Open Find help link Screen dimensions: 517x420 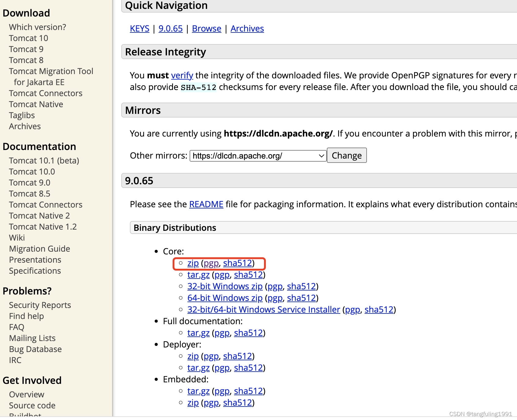tap(26, 316)
